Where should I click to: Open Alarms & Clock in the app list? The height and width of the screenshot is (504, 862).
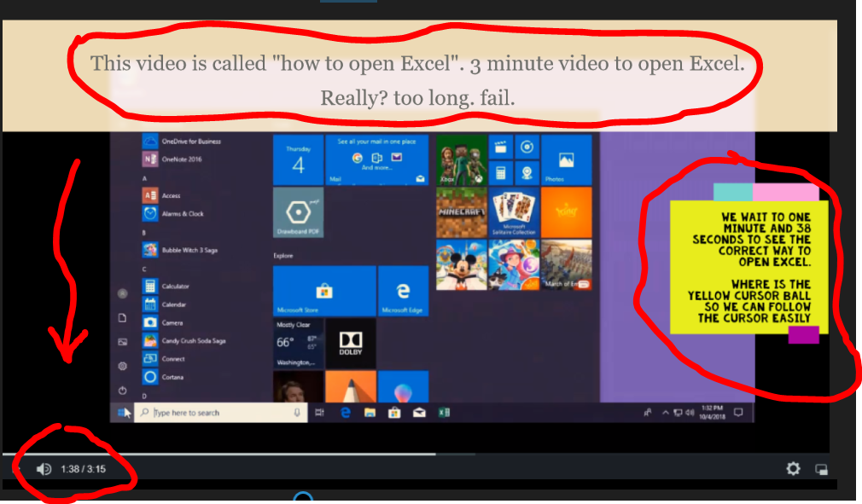[x=173, y=213]
